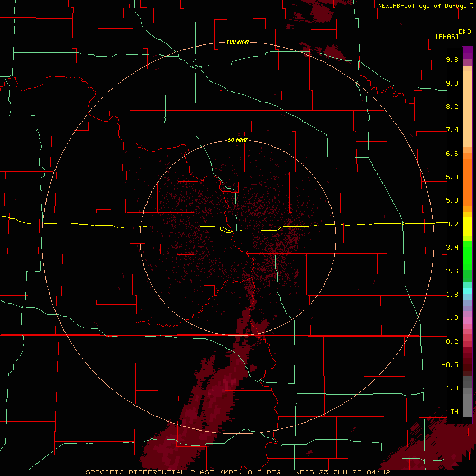
Task: Click the 1.8 scale value
Action: 452,295
